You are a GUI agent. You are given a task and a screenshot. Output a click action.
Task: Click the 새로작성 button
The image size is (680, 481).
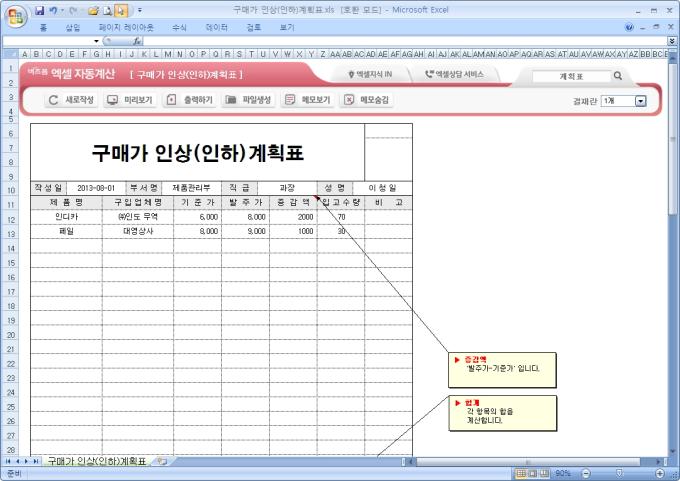click(x=72, y=100)
